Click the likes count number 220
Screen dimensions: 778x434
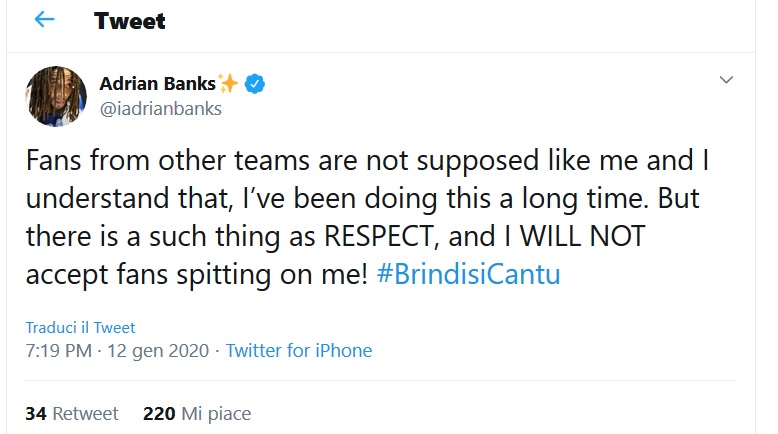tap(159, 413)
